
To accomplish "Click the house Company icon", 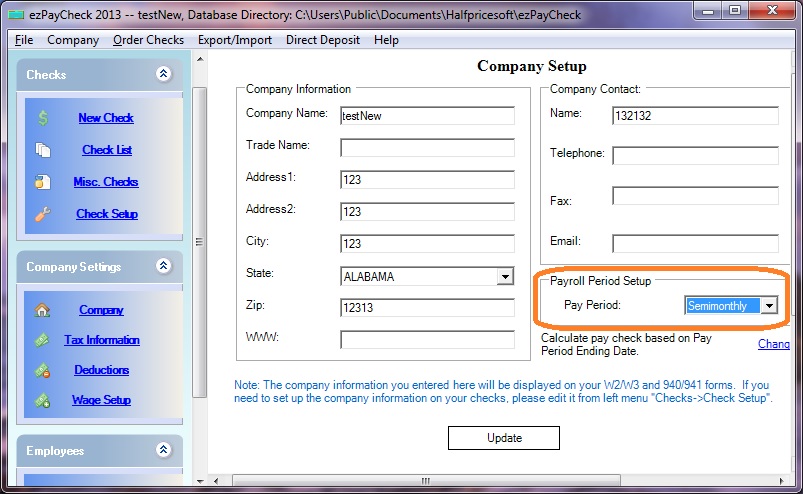I will click(x=43, y=310).
